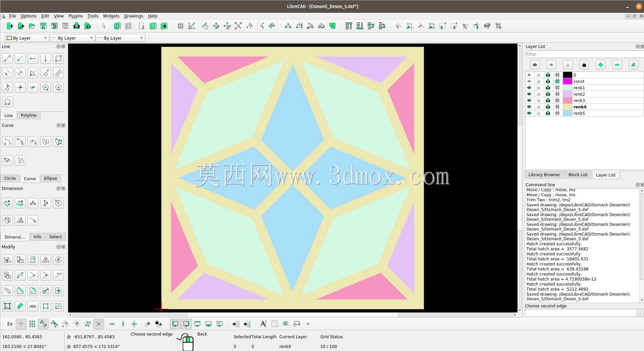The height and width of the screenshot is (351, 644).
Task: Select the renk2 layer name
Action: tap(579, 94)
